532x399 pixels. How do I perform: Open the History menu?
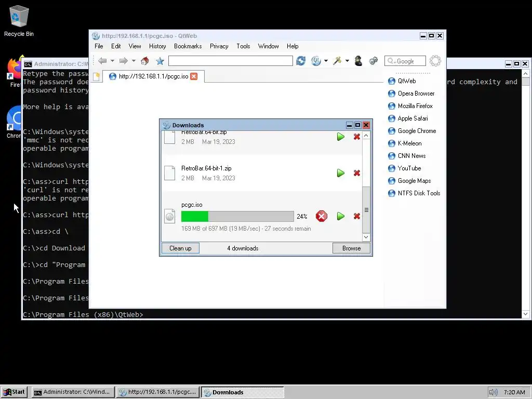click(x=157, y=46)
